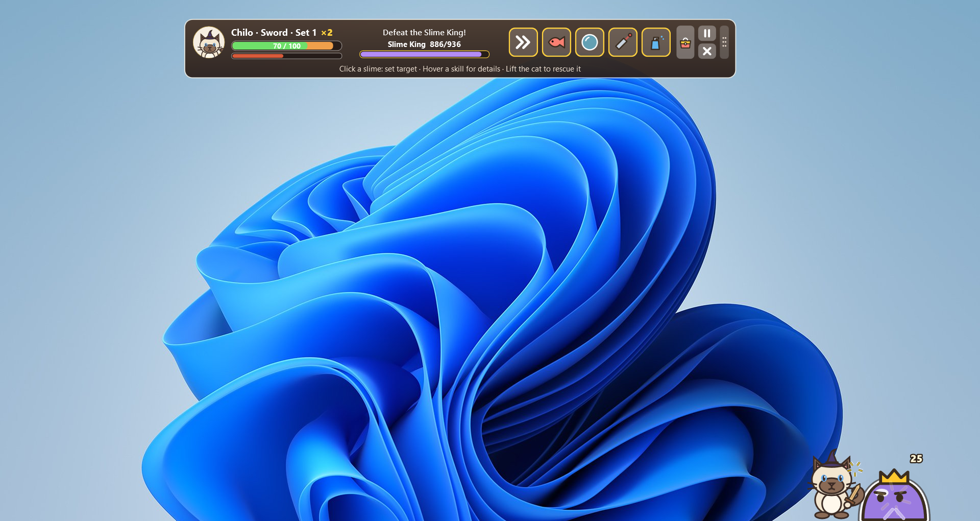Click the dotted drag handle on the HUD
Viewport: 980px width, 521px height.
pos(724,42)
